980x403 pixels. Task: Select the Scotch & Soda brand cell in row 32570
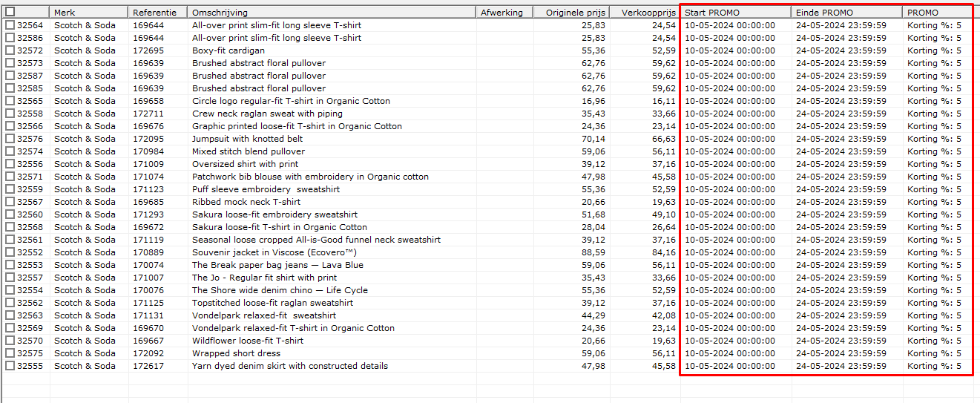pos(85,341)
